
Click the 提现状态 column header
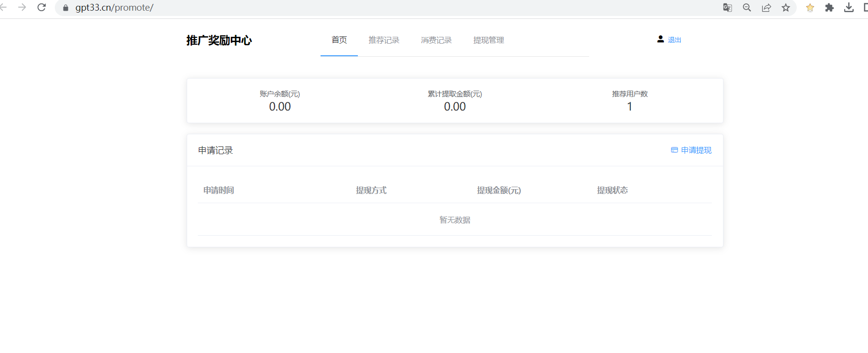pos(612,191)
